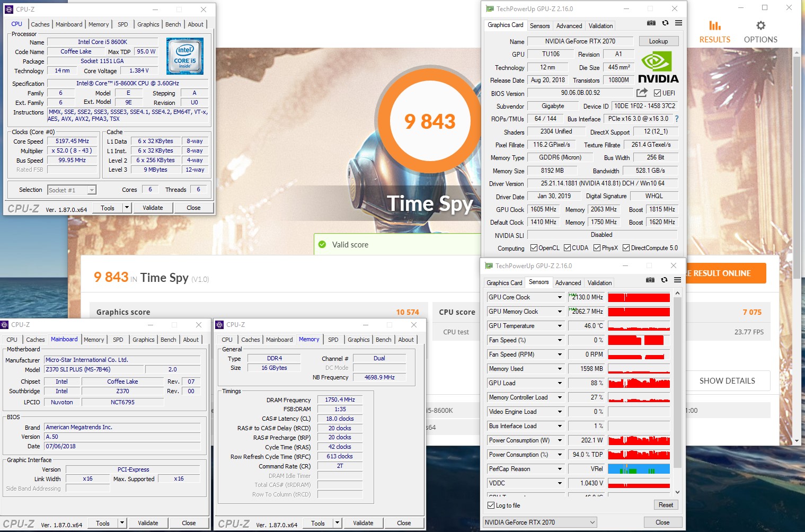This screenshot has width=805, height=532.
Task: Click Close button in Memory CPU-Z window
Action: coord(404,523)
